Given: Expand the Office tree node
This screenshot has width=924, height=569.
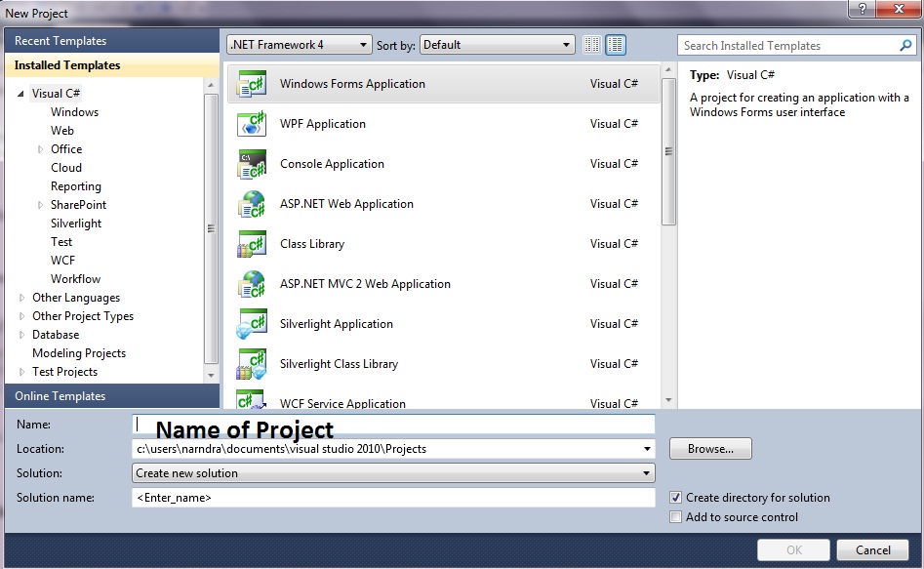Looking at the screenshot, I should [40, 149].
